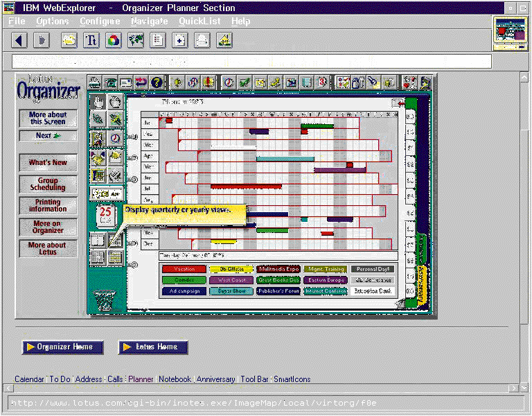
Task: Click the flashlight find SmartIcon
Action: (x=373, y=83)
